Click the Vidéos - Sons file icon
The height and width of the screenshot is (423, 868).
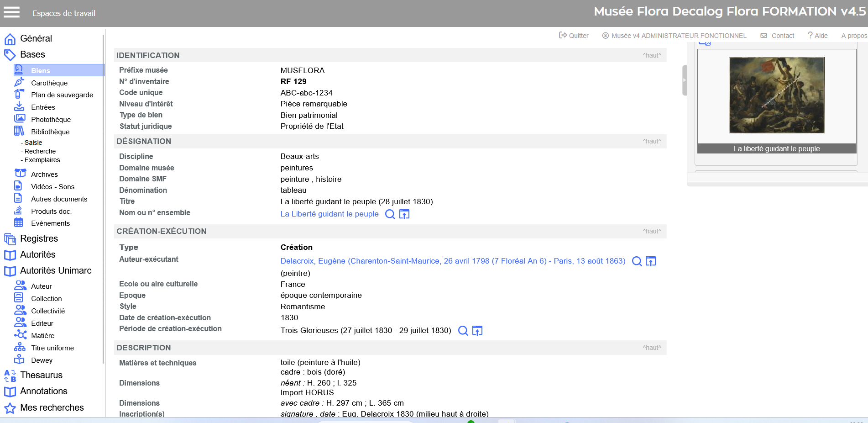click(18, 186)
